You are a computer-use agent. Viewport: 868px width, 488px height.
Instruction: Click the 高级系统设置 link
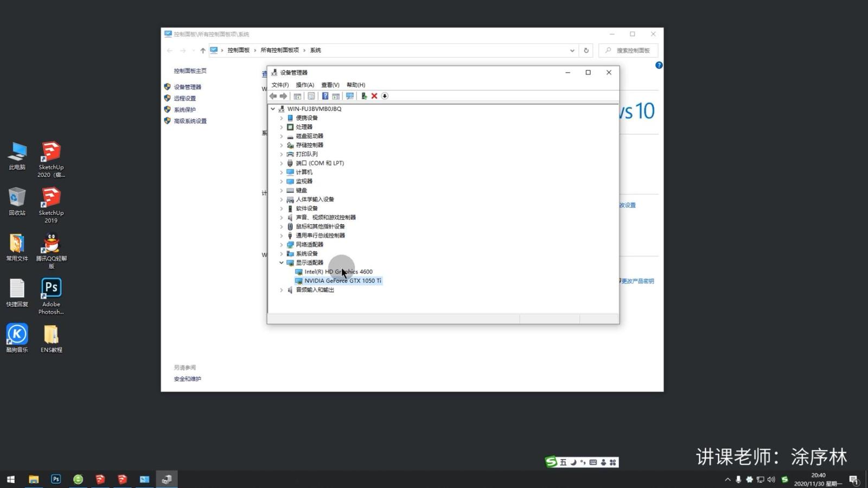pyautogui.click(x=190, y=121)
